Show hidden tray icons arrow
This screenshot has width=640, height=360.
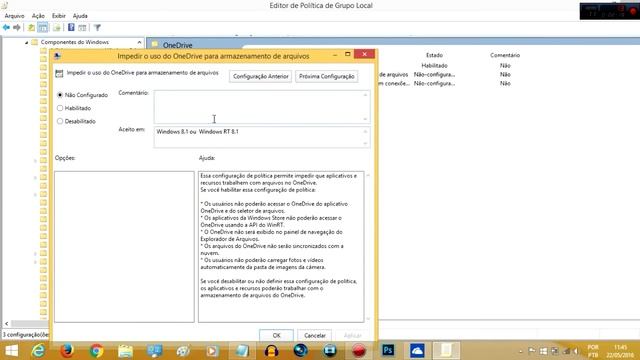click(520, 351)
